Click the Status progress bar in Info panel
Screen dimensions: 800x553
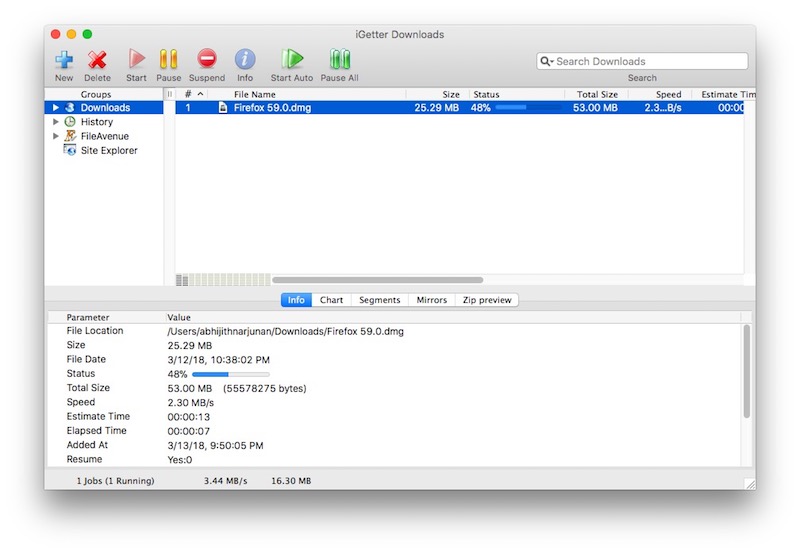tap(231, 374)
